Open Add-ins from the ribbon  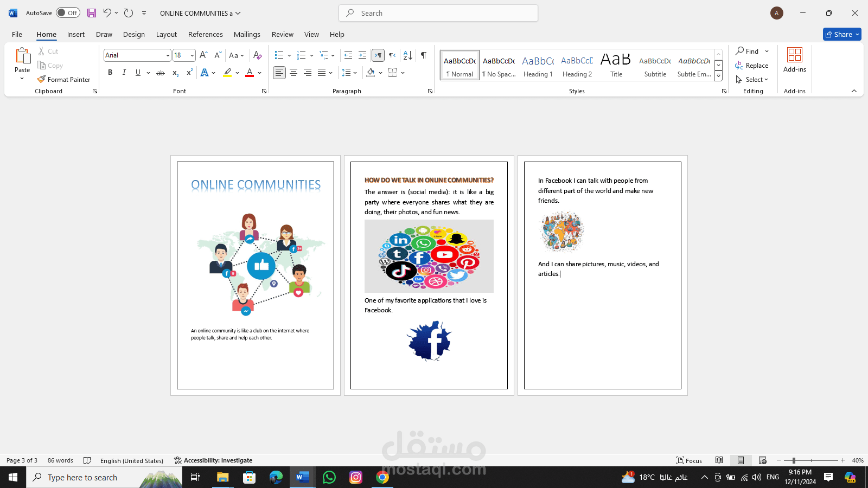point(795,60)
